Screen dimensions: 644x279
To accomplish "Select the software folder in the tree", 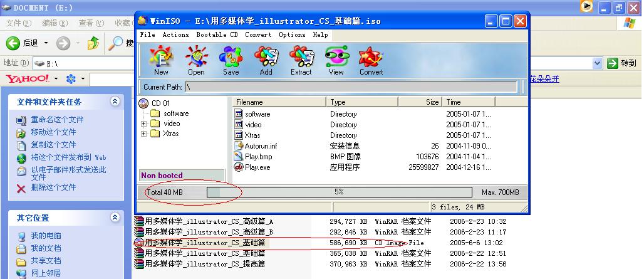I will click(x=170, y=113).
